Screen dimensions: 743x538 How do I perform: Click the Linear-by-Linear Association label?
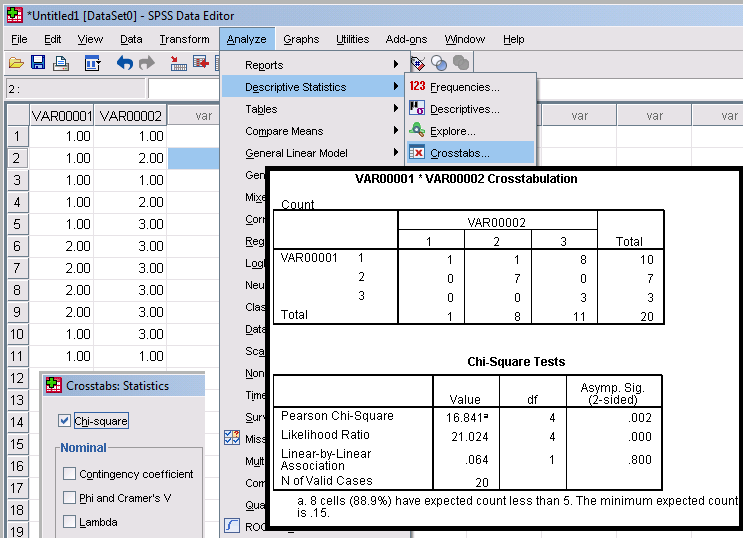(x=326, y=459)
